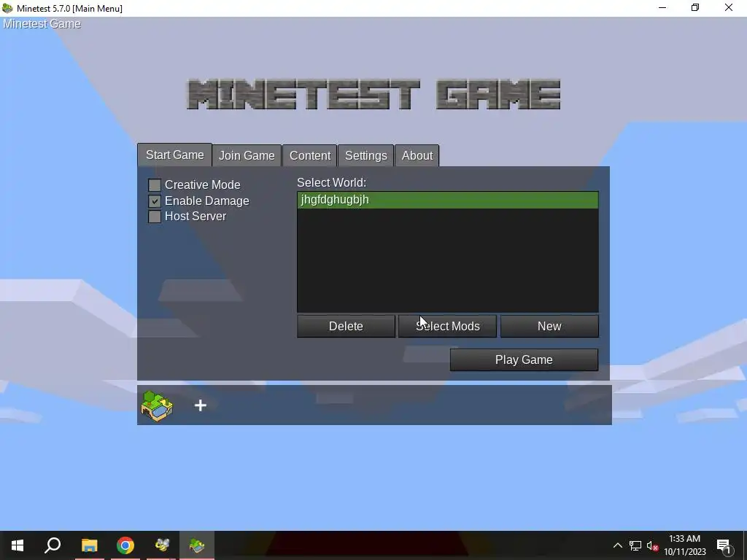
Task: Open the notification center icon
Action: click(724, 546)
